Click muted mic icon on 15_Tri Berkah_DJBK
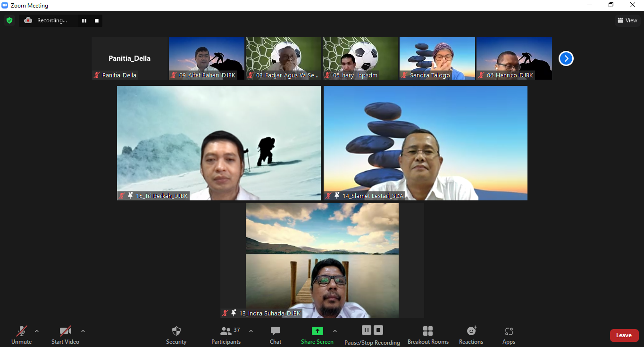The height and width of the screenshot is (347, 644). pyautogui.click(x=122, y=196)
